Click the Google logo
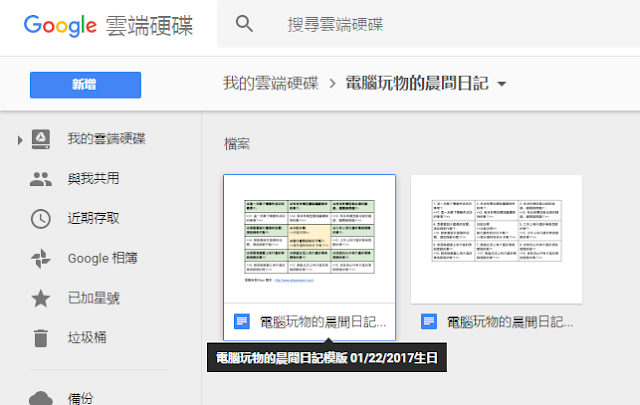 click(60, 25)
